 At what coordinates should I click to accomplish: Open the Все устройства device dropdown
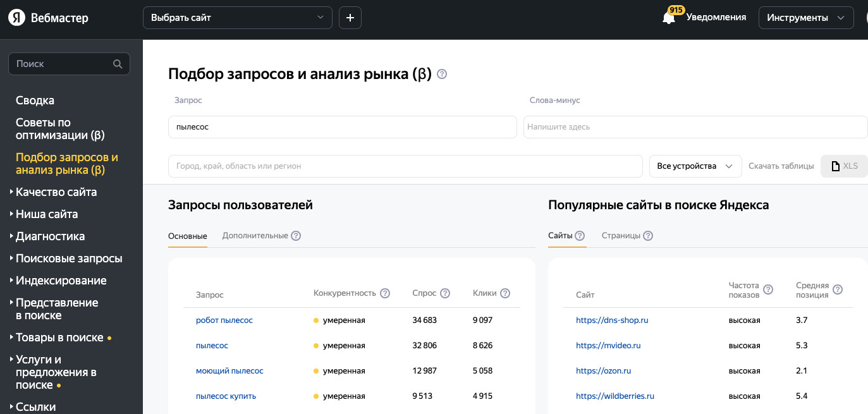pyautogui.click(x=695, y=166)
